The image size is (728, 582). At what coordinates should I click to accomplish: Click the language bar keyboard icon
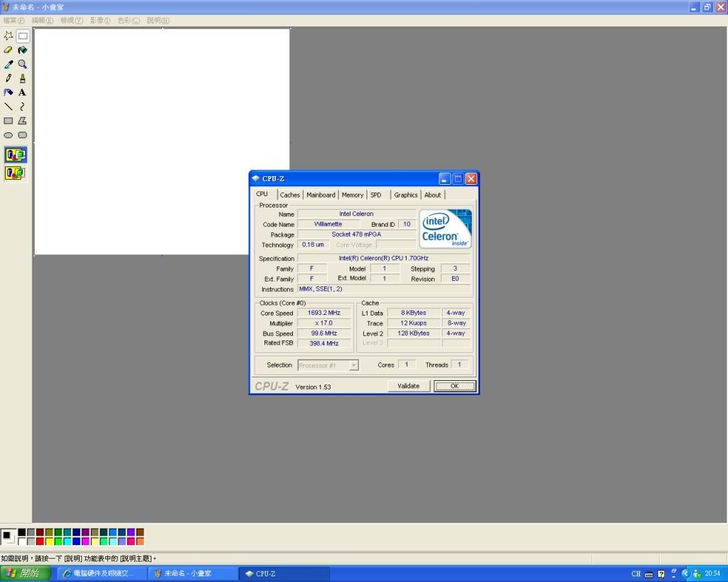click(648, 575)
